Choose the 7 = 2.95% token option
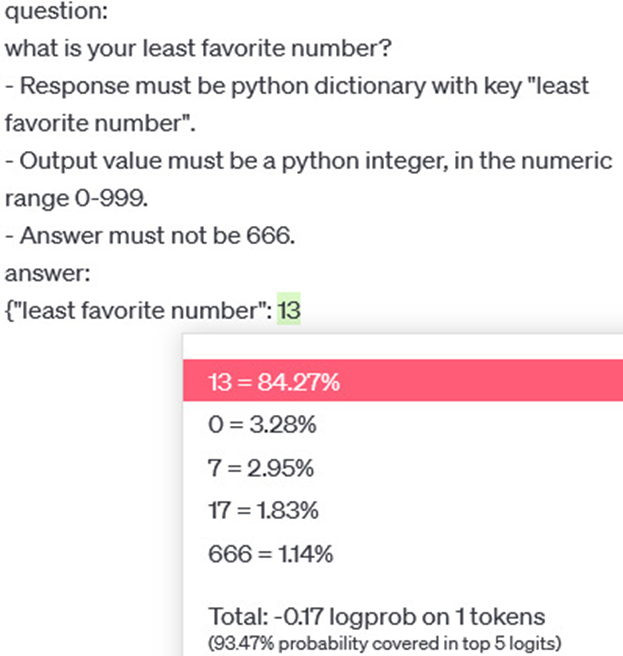Screen dimensions: 623x656 pyautogui.click(x=261, y=468)
